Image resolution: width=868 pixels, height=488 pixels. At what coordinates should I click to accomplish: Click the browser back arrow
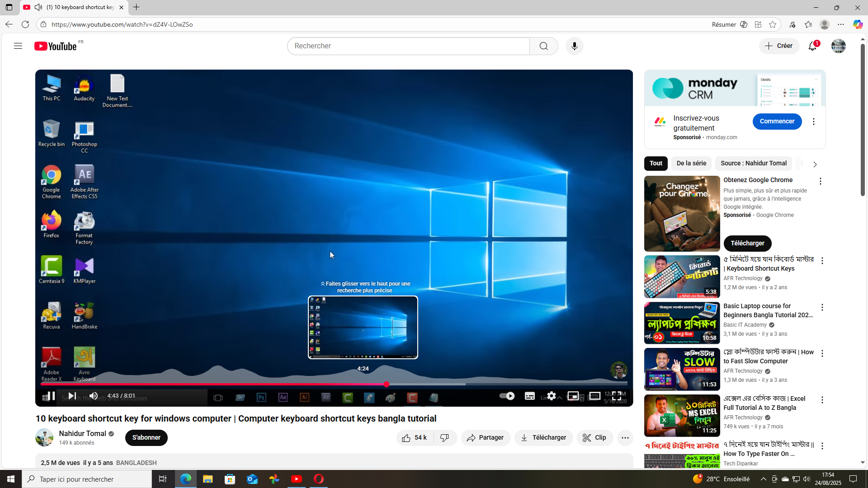point(9,24)
